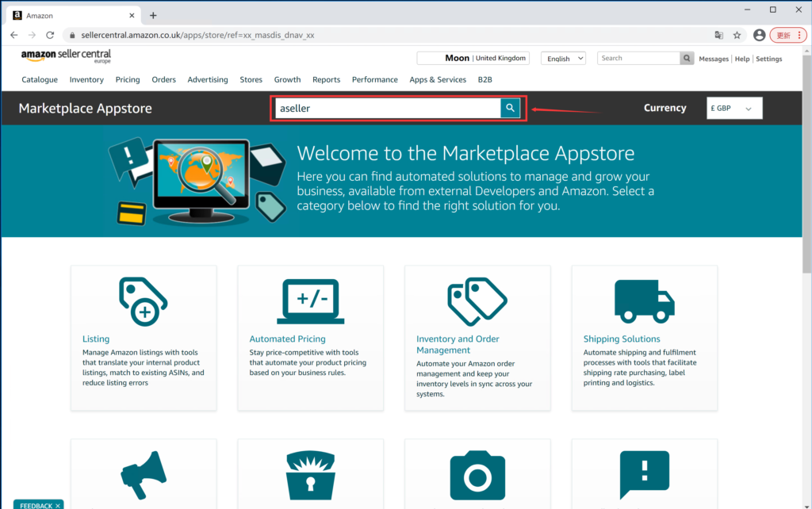This screenshot has height=509, width=812.
Task: Open the Listing category tag icon
Action: coord(144,302)
